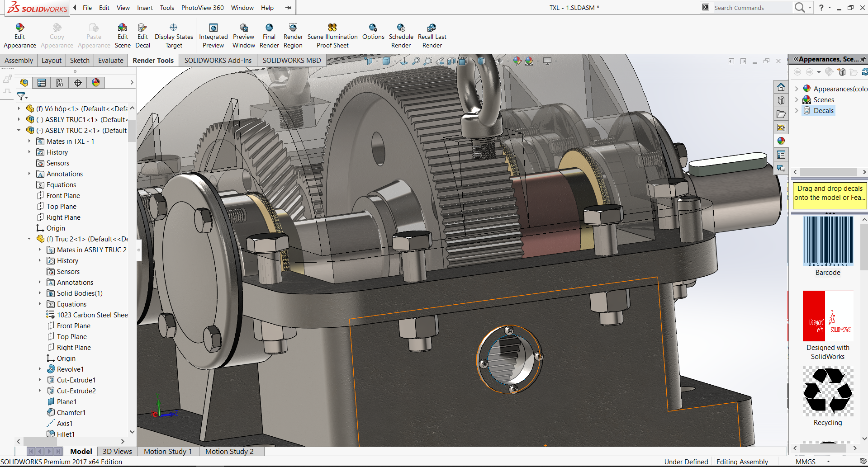Click the Edit Appearance icon
Viewport: 868px width, 467px height.
point(19,28)
